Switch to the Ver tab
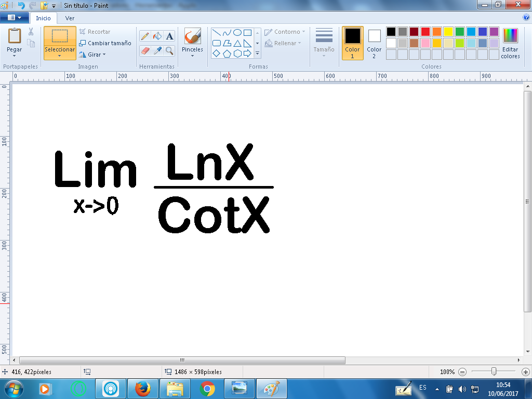532x399 pixels. click(70, 18)
